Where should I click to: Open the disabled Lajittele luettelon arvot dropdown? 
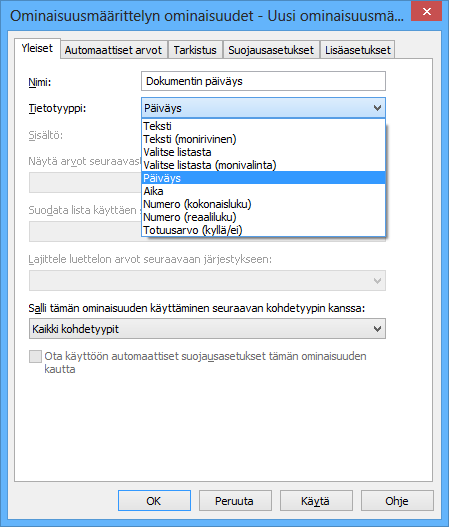207,280
